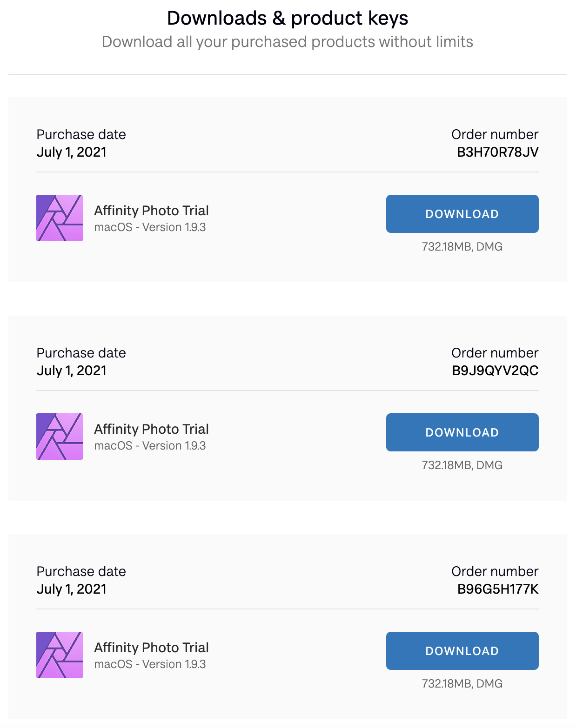
Task: Click Affinity Photo Trial title in third order
Action: pyautogui.click(x=151, y=648)
